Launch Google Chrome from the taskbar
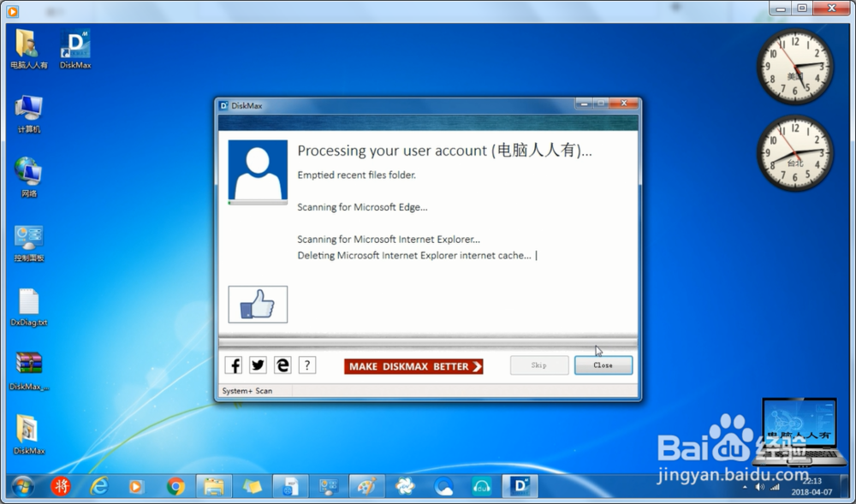856x504 pixels. [x=175, y=486]
